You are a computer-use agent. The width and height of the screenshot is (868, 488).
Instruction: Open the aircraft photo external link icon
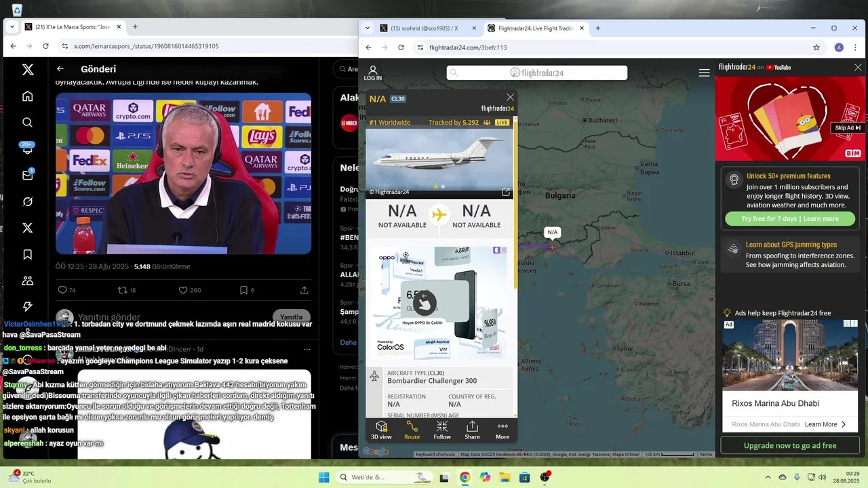click(x=506, y=192)
